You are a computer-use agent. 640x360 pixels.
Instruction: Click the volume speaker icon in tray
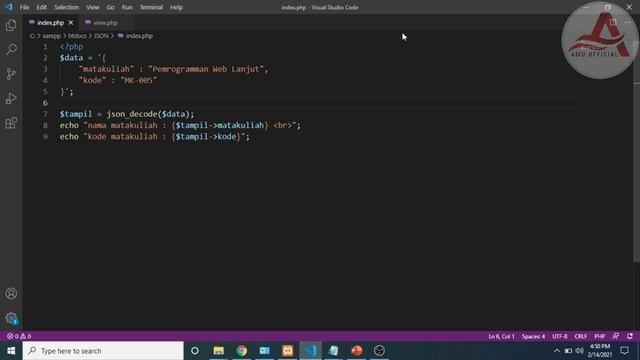click(x=579, y=351)
